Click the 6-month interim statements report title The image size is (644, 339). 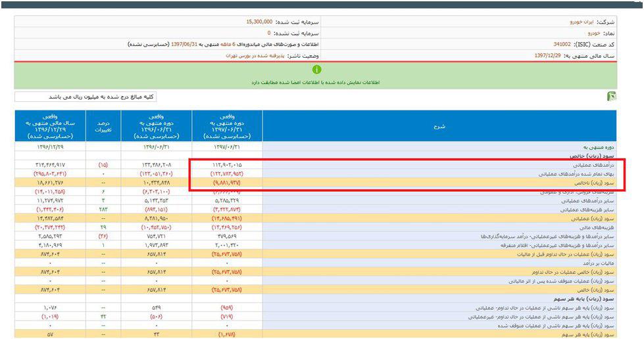click(224, 44)
